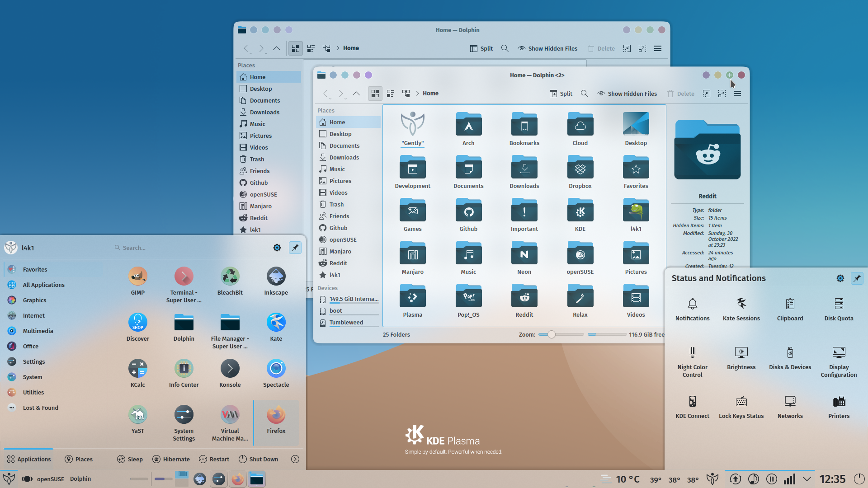Image resolution: width=868 pixels, height=488 pixels.
Task: Click Firefox icon in the taskbar
Action: pos(237,479)
